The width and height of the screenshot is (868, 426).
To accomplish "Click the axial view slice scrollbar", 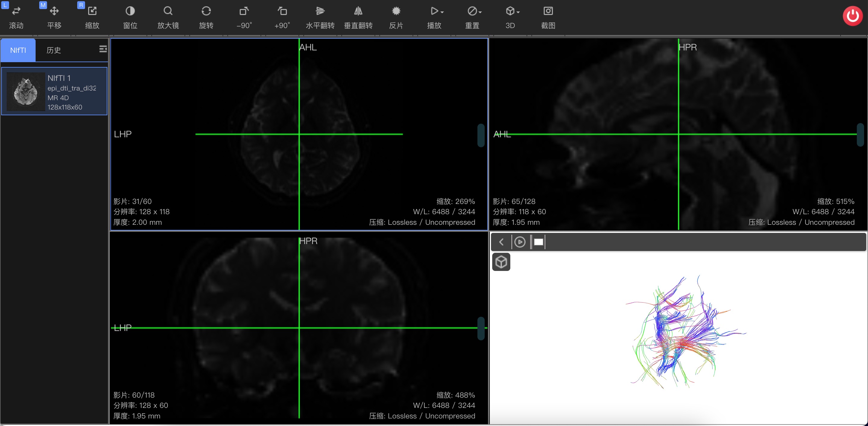I will click(x=481, y=135).
